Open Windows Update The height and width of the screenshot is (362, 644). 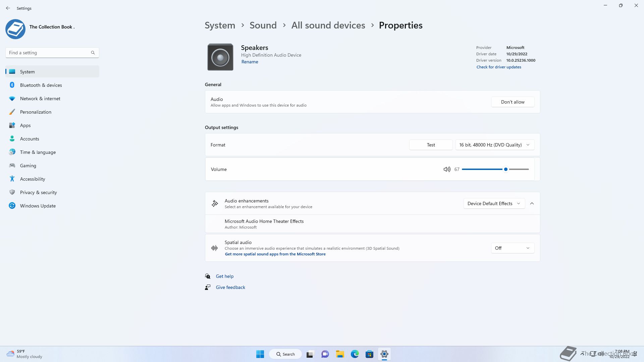(x=52, y=206)
